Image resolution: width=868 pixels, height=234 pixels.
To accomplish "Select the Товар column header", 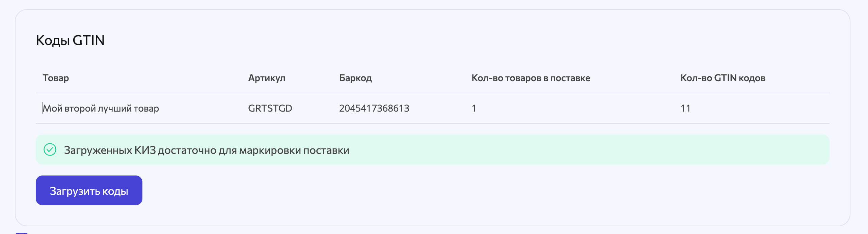I will (56, 78).
